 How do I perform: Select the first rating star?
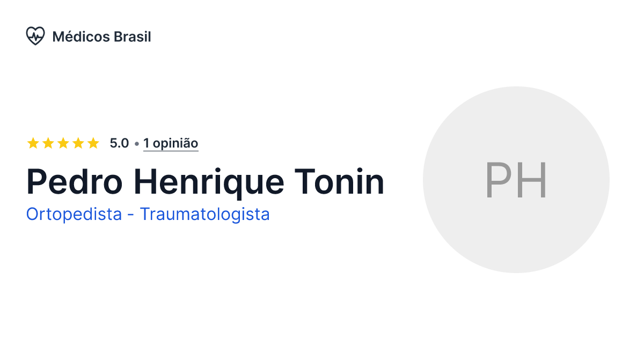pyautogui.click(x=33, y=143)
